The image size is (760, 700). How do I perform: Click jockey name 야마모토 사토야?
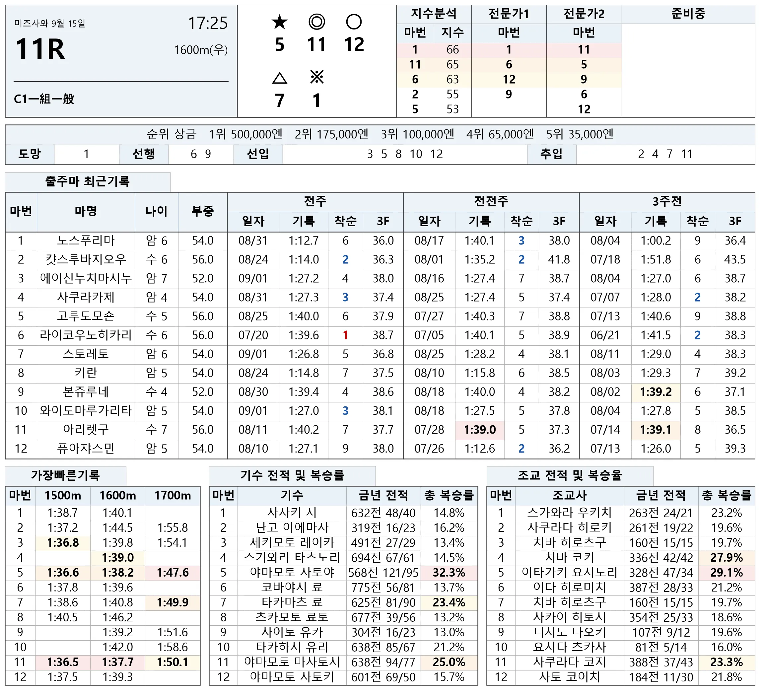tap(292, 572)
